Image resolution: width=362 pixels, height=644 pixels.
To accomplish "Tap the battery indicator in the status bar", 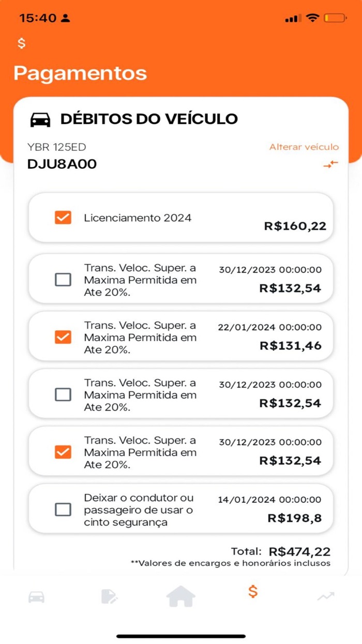I will pyautogui.click(x=334, y=17).
